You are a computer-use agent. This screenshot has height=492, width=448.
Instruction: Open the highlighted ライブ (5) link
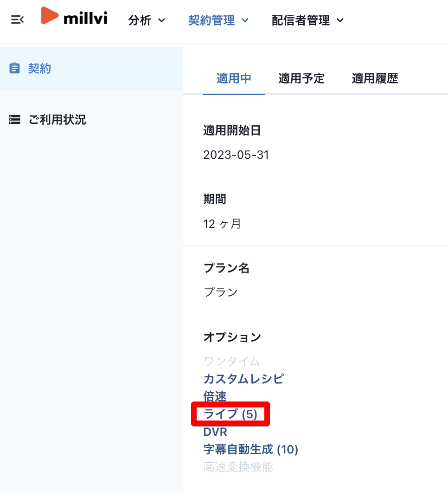230,414
